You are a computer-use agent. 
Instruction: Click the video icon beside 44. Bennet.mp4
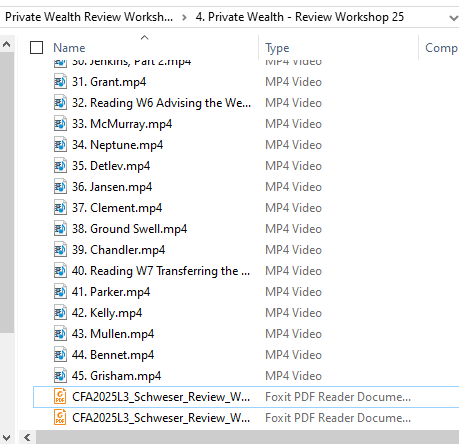[x=60, y=355]
